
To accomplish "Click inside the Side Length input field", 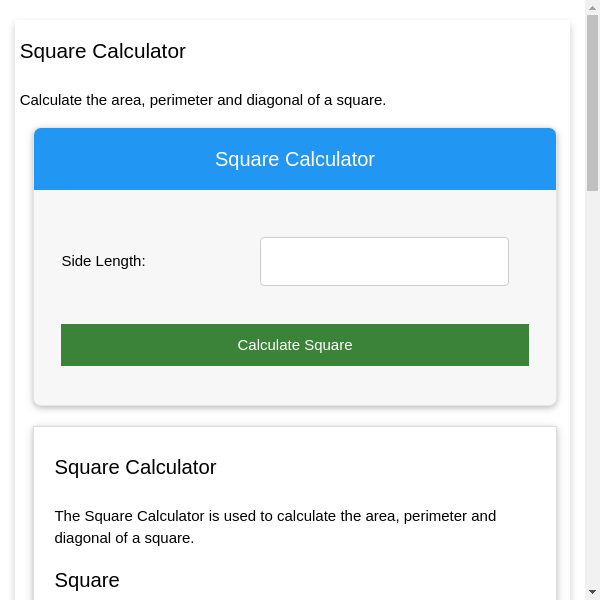I will pyautogui.click(x=384, y=261).
